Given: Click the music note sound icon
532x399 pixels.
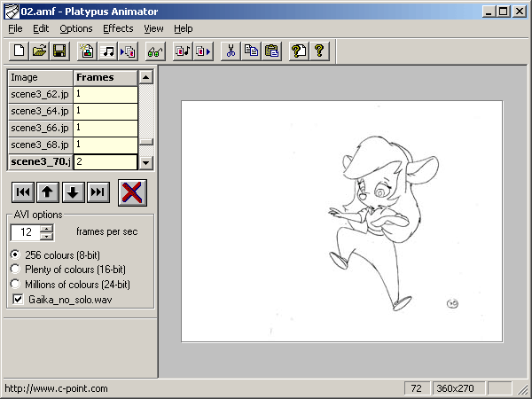Looking at the screenshot, I should pos(108,51).
